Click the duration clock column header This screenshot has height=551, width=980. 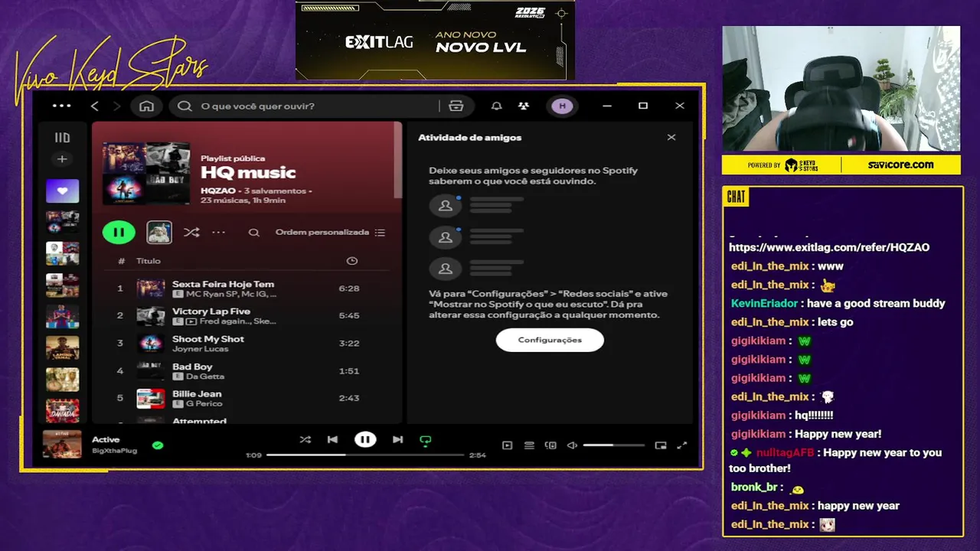pyautogui.click(x=352, y=261)
